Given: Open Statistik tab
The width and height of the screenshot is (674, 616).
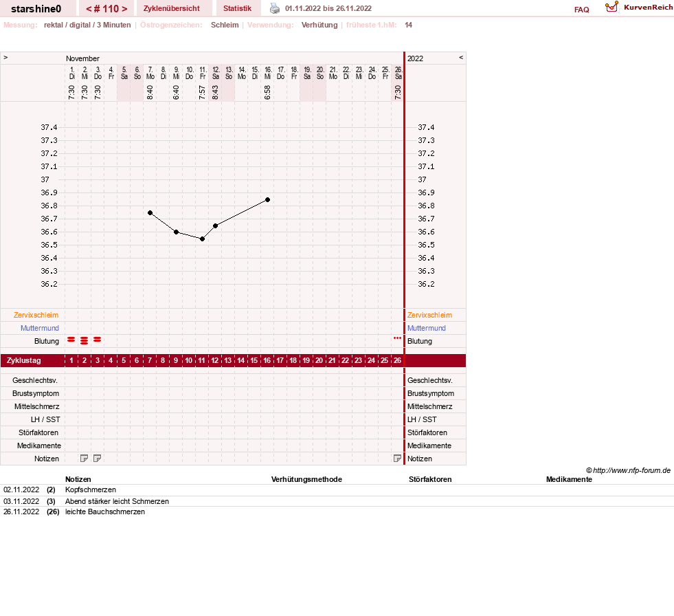Looking at the screenshot, I should [x=237, y=8].
